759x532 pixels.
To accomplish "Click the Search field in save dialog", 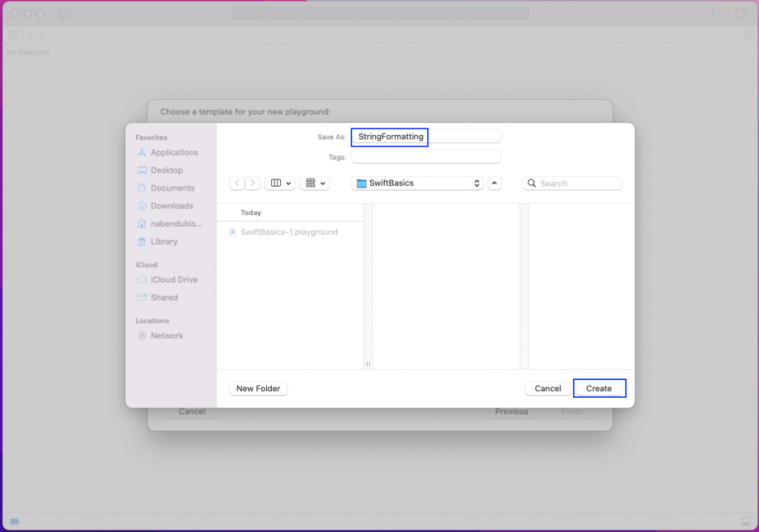I will (572, 183).
